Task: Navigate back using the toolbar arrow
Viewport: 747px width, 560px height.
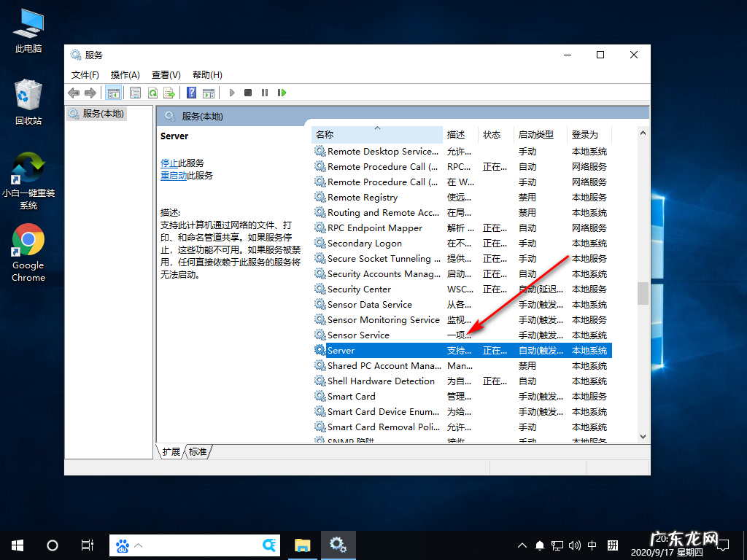Action: 73,93
